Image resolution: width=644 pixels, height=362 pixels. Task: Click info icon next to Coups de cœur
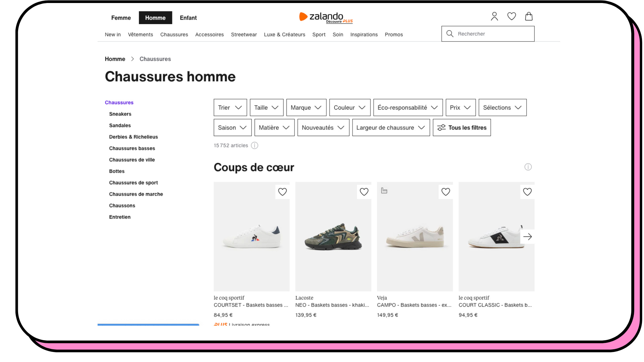click(x=528, y=167)
